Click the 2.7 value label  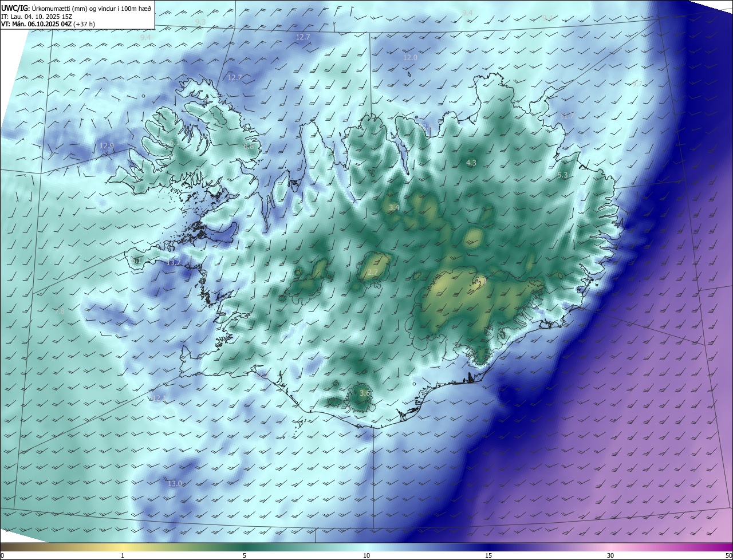point(372,273)
